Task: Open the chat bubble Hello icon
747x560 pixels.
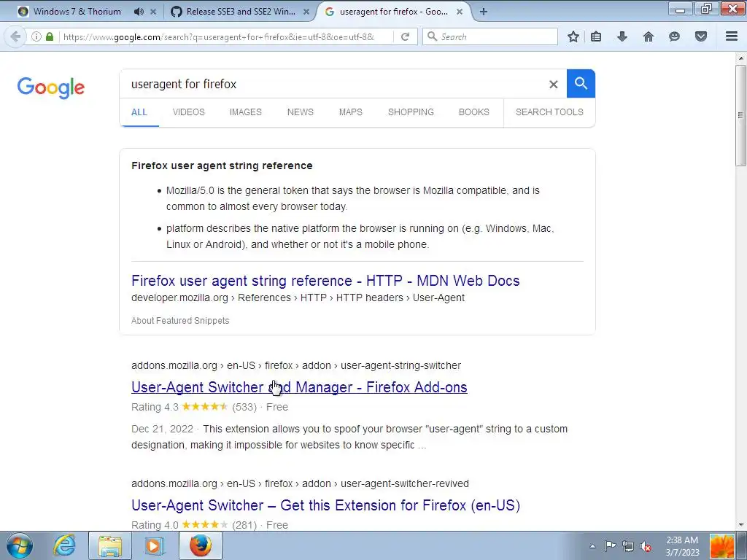Action: (674, 36)
